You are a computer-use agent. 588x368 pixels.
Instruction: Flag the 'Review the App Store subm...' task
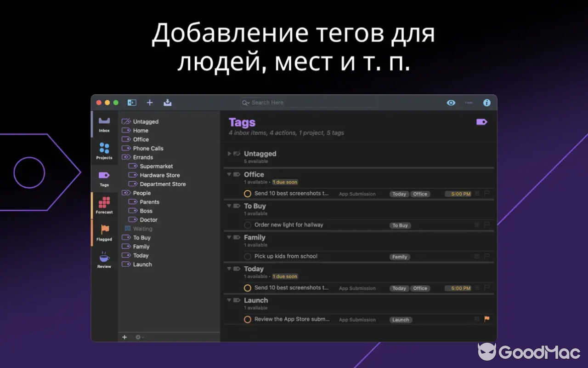pos(487,319)
